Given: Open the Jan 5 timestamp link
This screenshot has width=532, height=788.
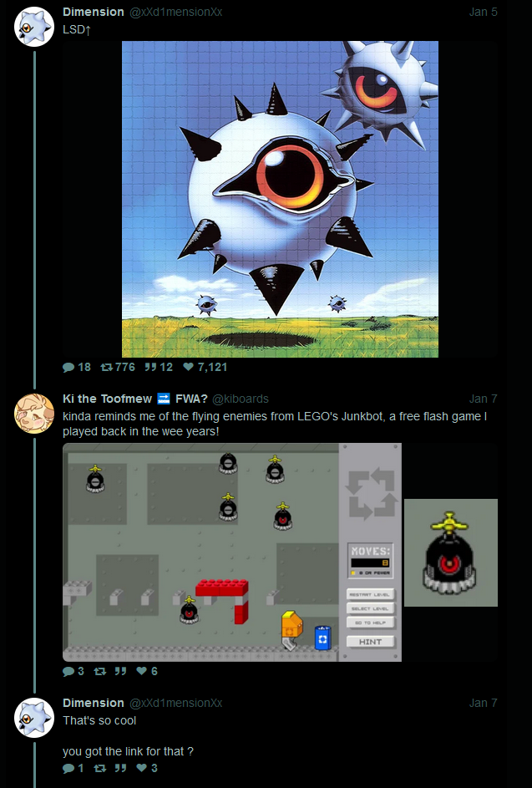Looking at the screenshot, I should coord(484,12).
